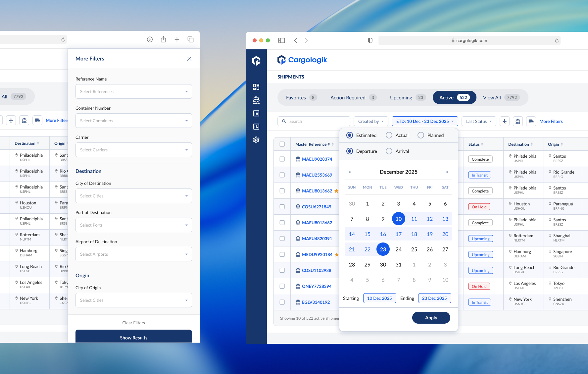
Task: Open dashboard grid icon in sidebar
Action: (x=256, y=87)
